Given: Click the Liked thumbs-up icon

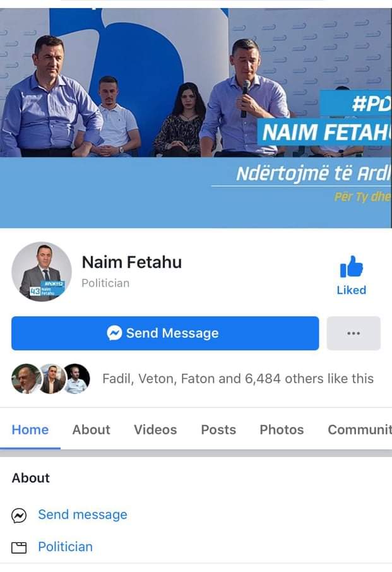Looking at the screenshot, I should click(x=351, y=266).
